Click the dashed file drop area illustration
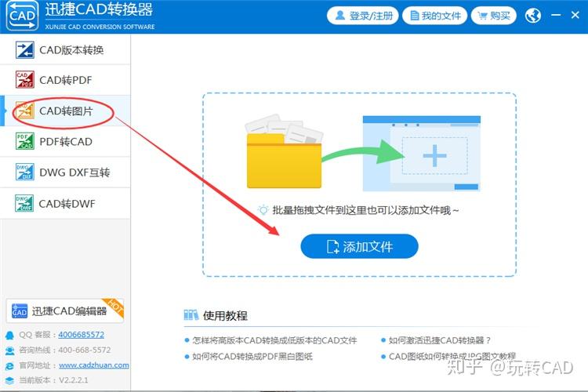The image size is (588, 392). 359,184
